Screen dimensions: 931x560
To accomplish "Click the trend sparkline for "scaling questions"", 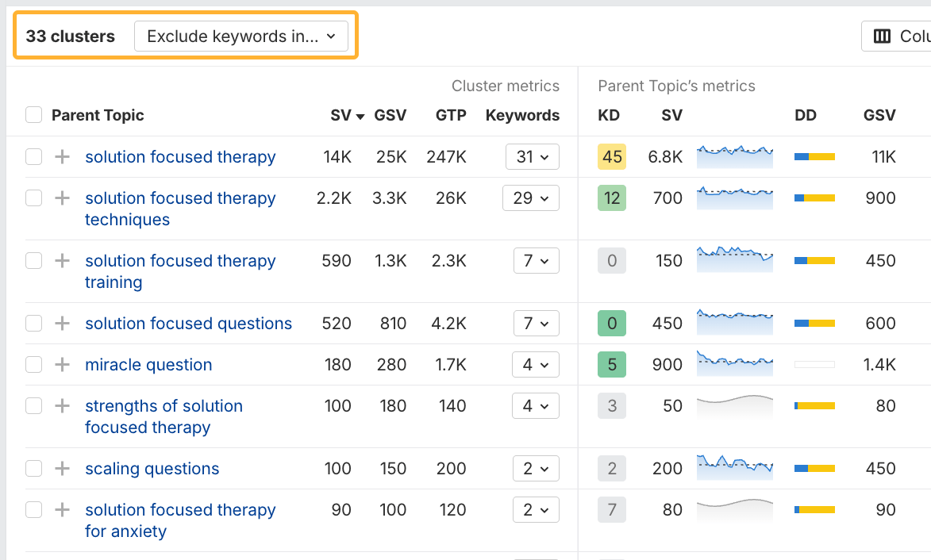I will [734, 468].
